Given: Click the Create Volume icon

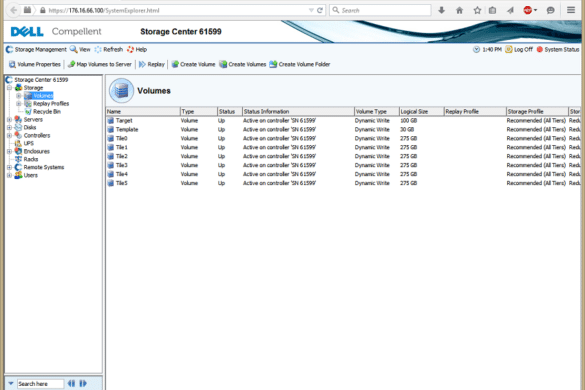Looking at the screenshot, I should tap(175, 64).
